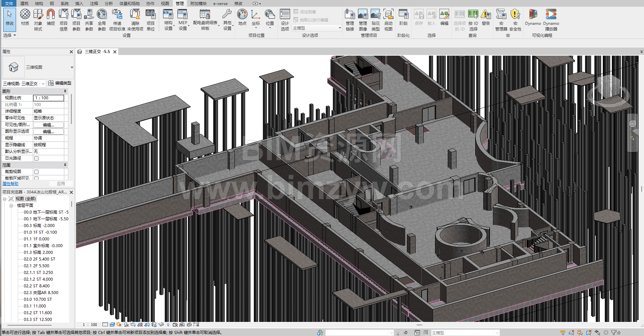The height and width of the screenshot is (336, 644).
Task: Open floor plan 01.1 1F 0.000
Action: point(37,239)
